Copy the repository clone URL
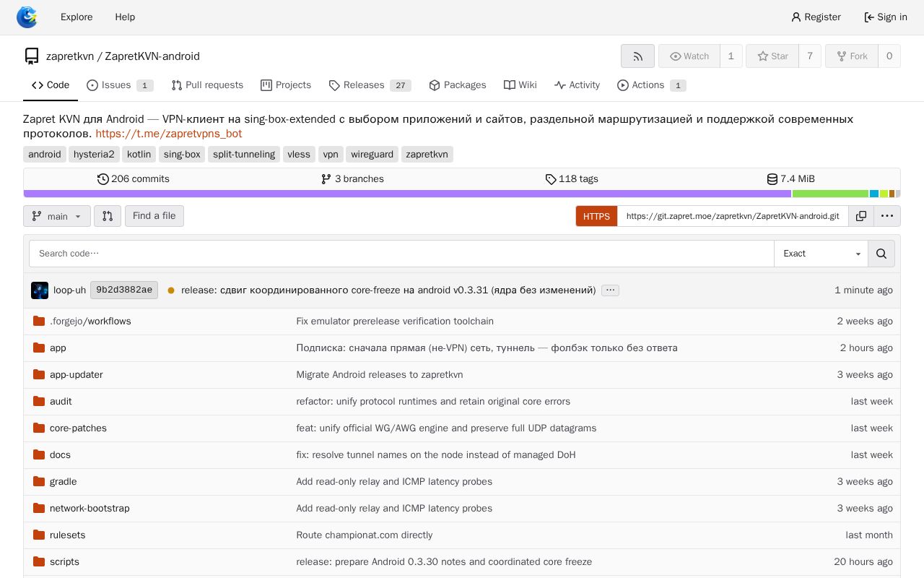 [861, 216]
